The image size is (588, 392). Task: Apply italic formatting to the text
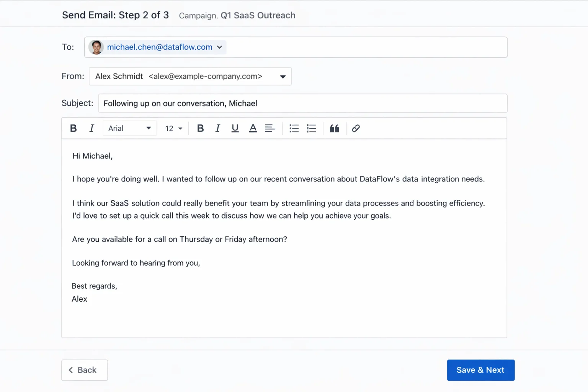[217, 128]
